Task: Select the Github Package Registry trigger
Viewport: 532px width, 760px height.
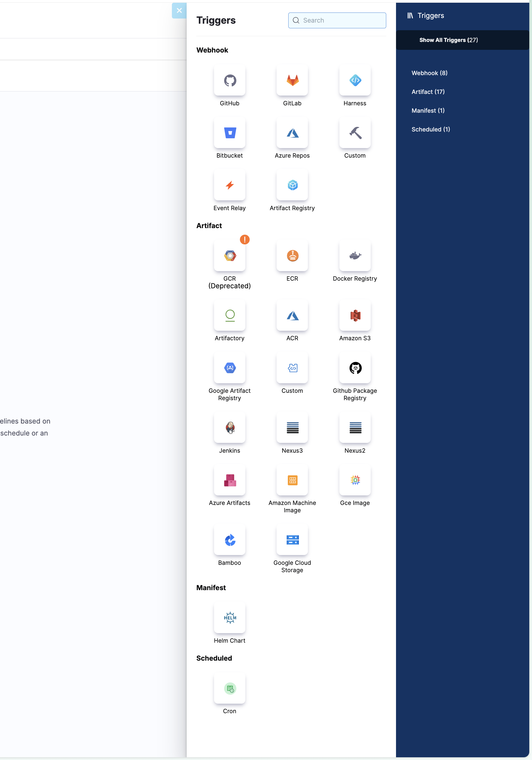Action: click(355, 368)
